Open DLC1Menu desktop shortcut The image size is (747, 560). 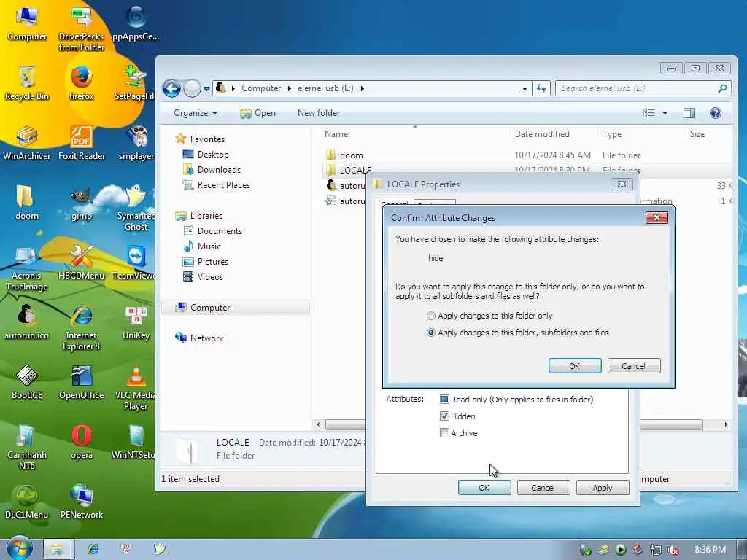[x=27, y=502]
